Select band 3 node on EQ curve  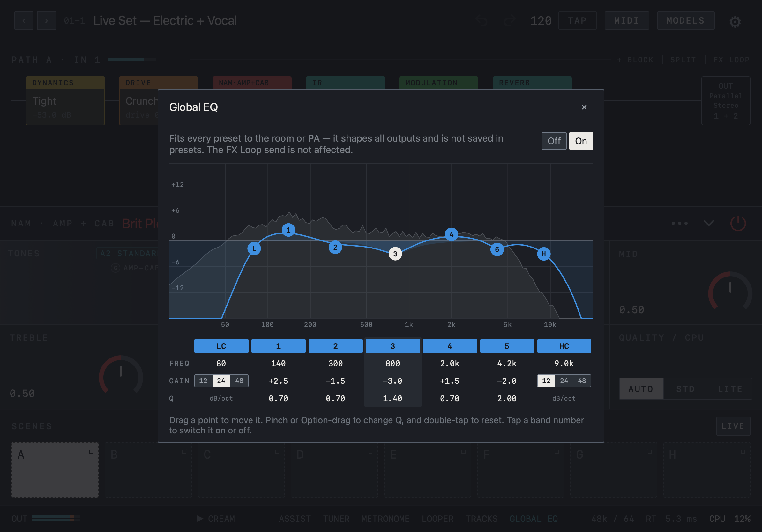395,254
